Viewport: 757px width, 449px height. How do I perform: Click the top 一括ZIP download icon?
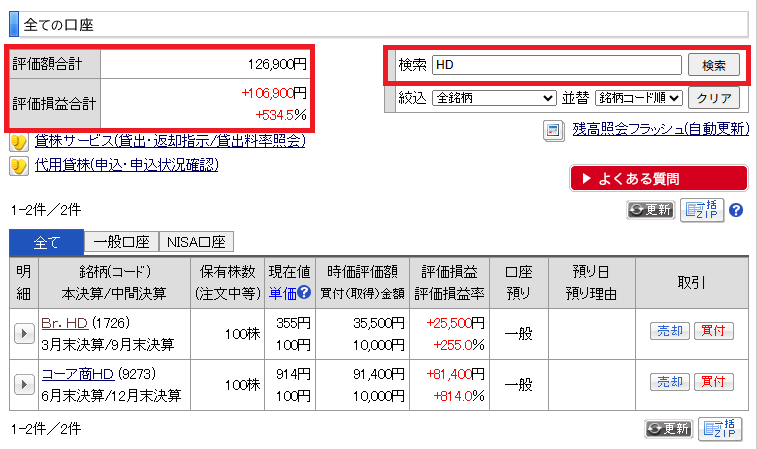pyautogui.click(x=703, y=210)
